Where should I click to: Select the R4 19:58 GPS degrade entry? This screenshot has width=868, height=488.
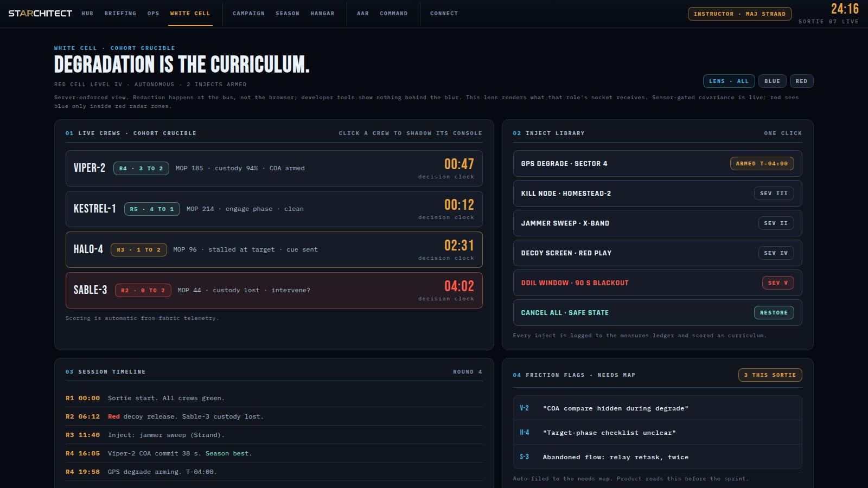click(274, 472)
